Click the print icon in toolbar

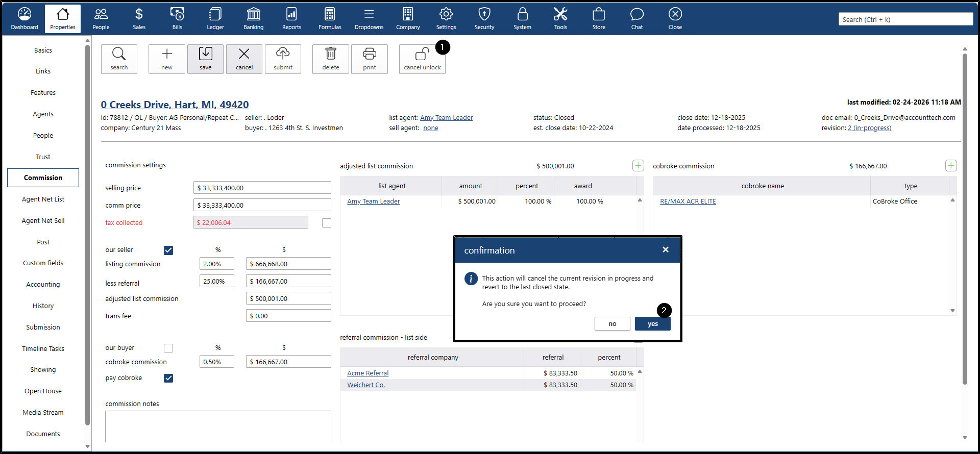[x=370, y=54]
